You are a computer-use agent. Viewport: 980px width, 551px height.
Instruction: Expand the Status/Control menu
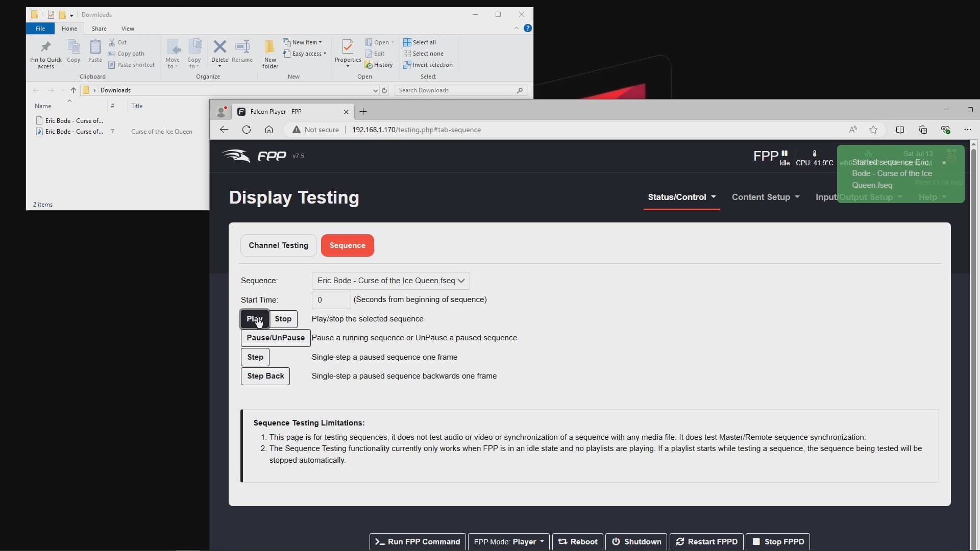[681, 197]
